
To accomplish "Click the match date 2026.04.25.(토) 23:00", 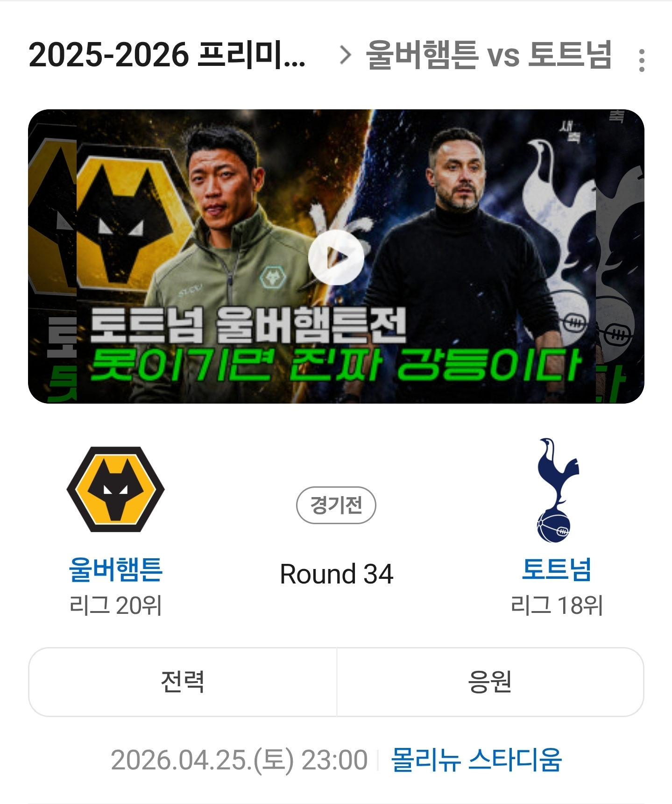I will click(x=239, y=760).
